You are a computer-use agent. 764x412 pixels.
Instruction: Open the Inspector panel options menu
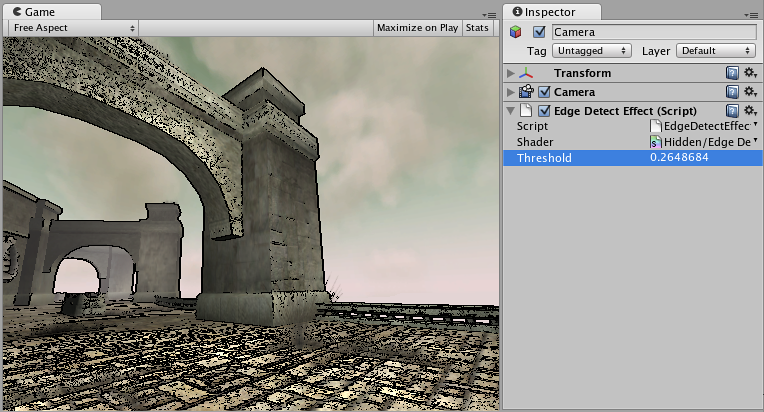(751, 15)
